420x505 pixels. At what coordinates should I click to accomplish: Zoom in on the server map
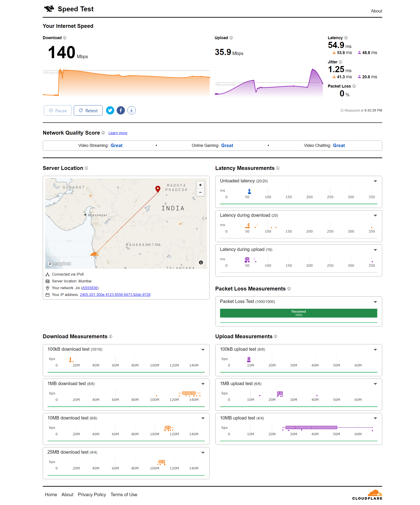(x=200, y=185)
